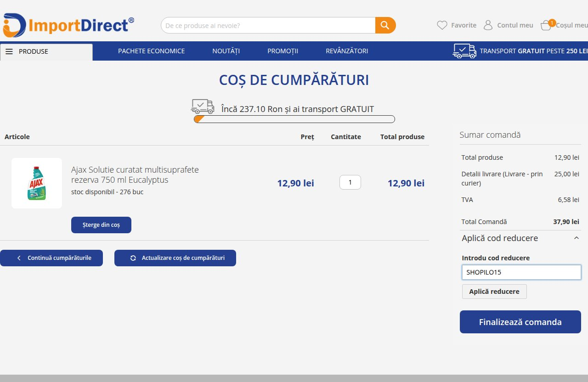
Task: Click the 'stoc disponibil - 276 buc' text
Action: pyautogui.click(x=107, y=192)
